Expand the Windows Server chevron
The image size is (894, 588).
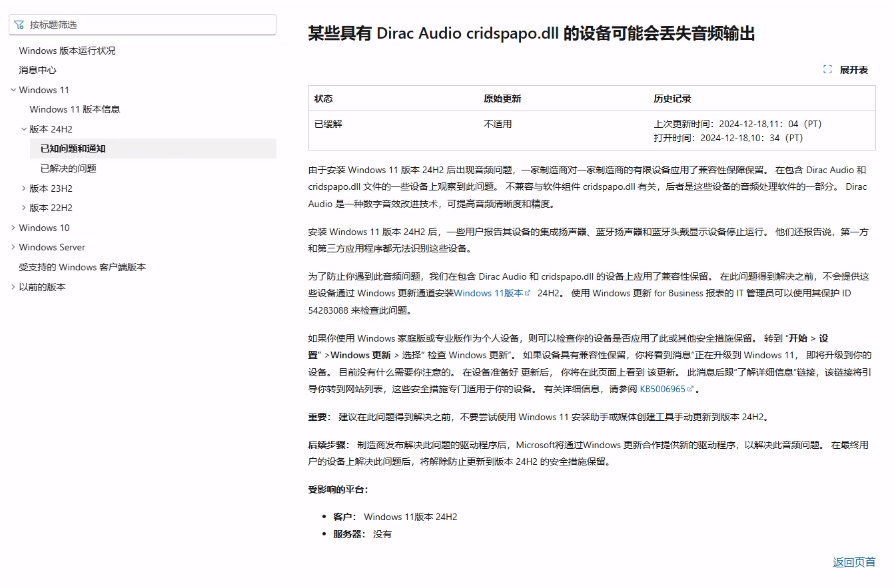pyautogui.click(x=13, y=247)
